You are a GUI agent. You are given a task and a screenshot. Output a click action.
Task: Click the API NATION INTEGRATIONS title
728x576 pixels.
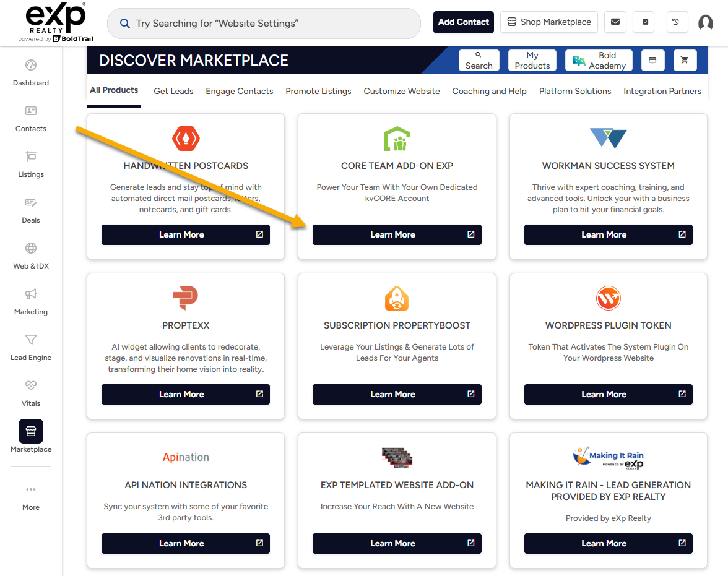186,485
